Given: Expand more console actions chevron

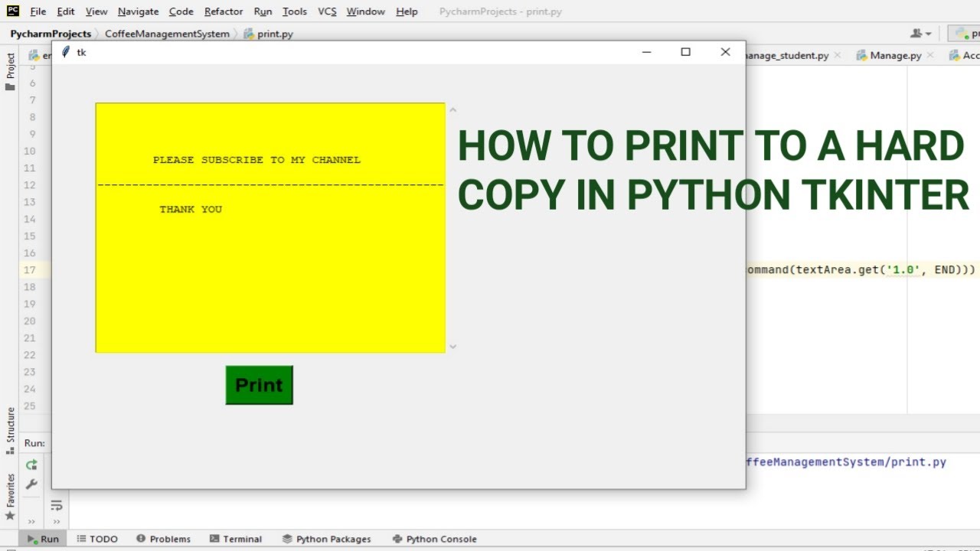Looking at the screenshot, I should coord(57,520).
